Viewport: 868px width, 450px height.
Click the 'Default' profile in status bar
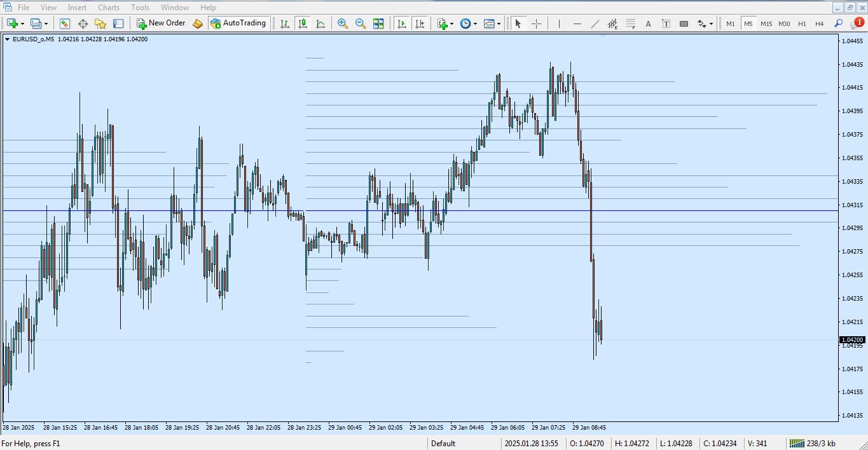(443, 444)
